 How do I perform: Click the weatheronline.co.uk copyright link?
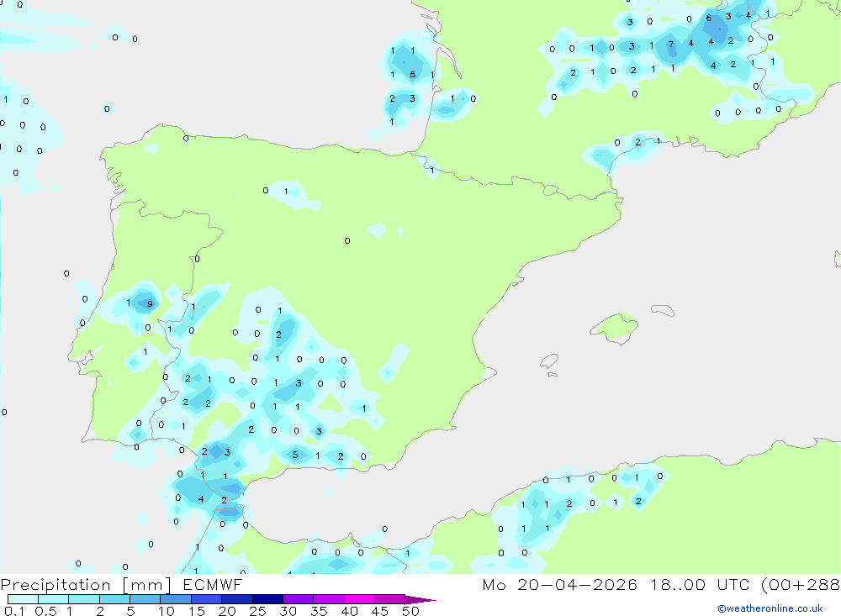[x=770, y=608]
